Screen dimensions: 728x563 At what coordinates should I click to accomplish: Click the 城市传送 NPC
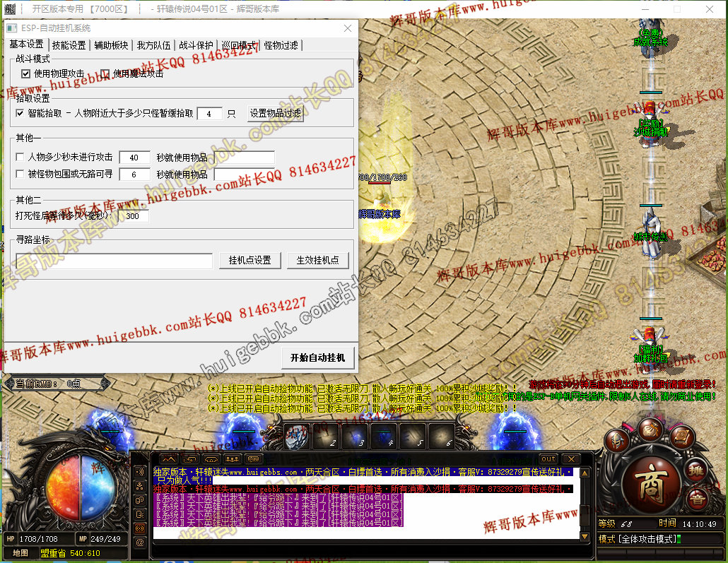[651, 234]
